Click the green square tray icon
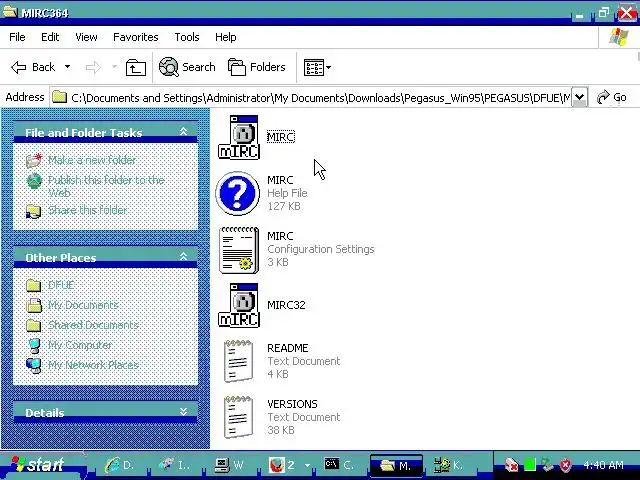 click(x=530, y=464)
